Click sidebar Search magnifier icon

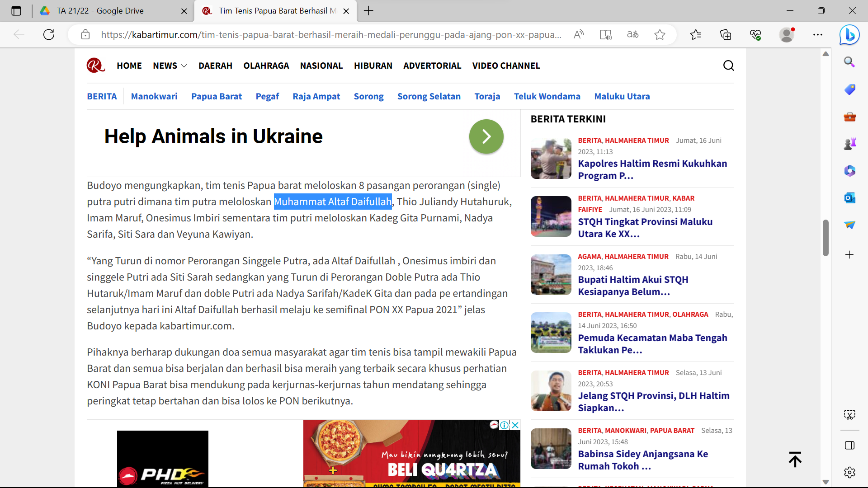(849, 62)
